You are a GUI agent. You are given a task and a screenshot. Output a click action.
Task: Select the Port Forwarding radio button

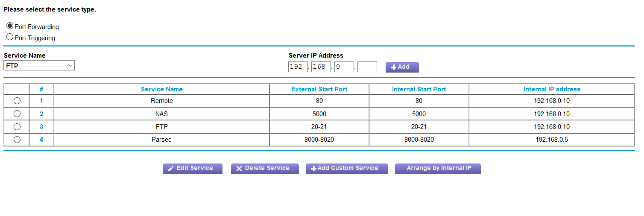[10, 26]
